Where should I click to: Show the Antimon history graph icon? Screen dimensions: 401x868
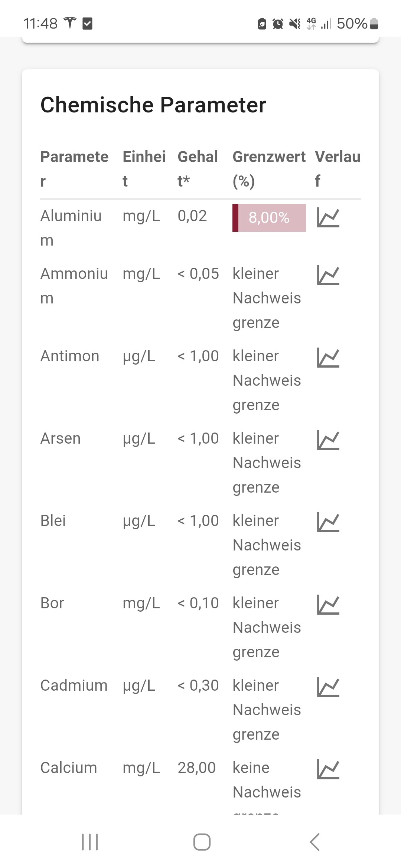click(328, 358)
